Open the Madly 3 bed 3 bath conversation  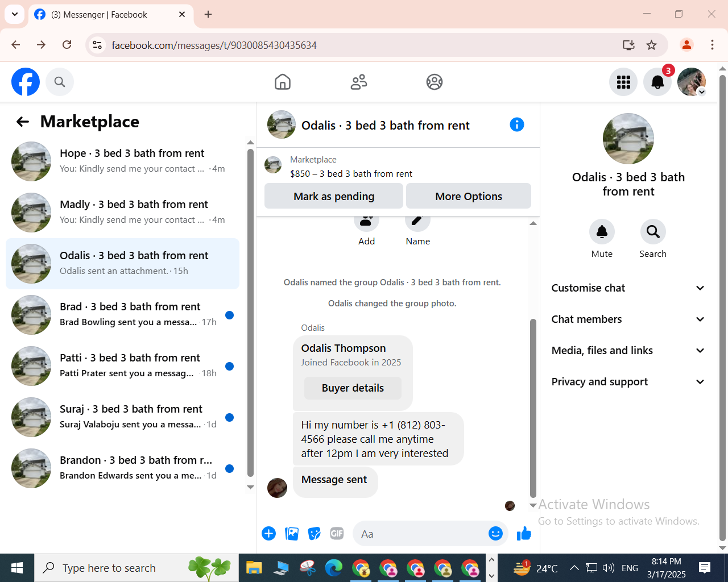click(122, 213)
